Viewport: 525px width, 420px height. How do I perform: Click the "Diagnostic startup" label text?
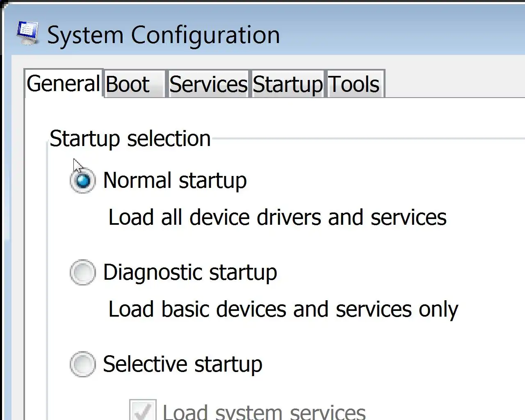click(x=190, y=272)
